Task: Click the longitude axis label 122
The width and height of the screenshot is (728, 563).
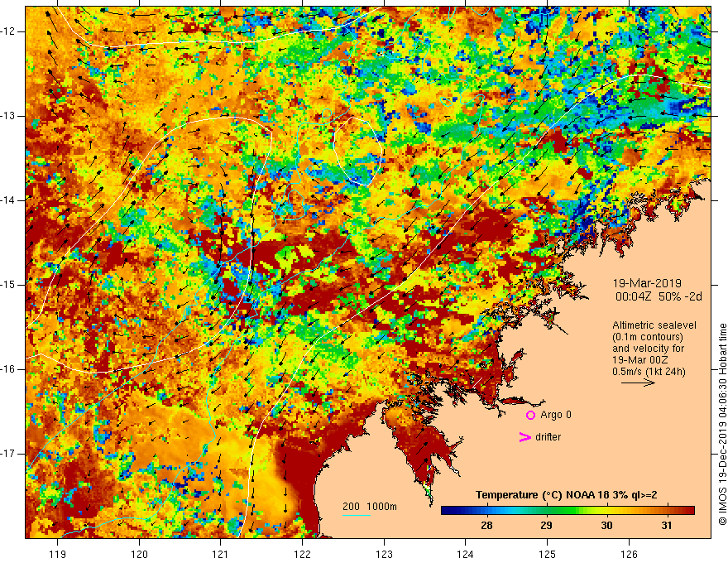Action: pyautogui.click(x=302, y=554)
